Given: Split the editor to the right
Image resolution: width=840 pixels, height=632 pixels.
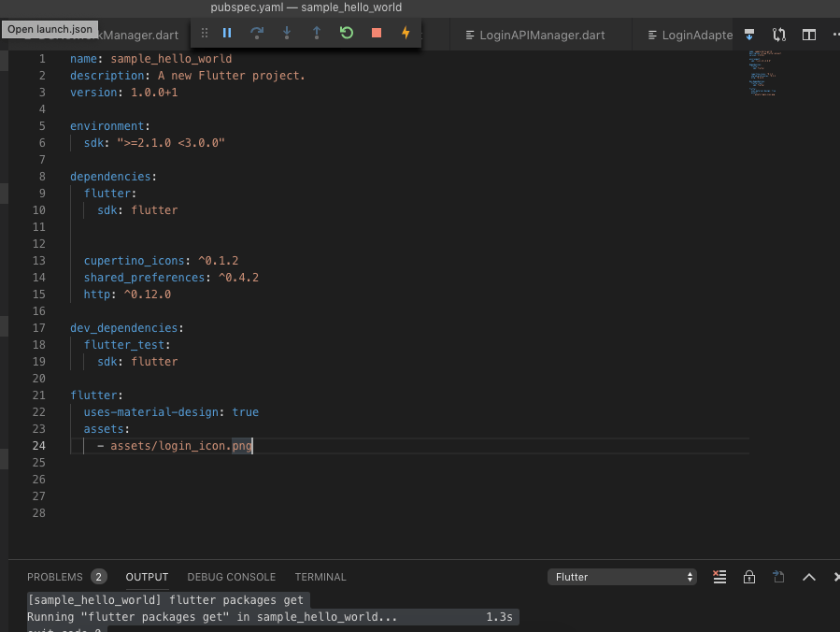Looking at the screenshot, I should (809, 35).
